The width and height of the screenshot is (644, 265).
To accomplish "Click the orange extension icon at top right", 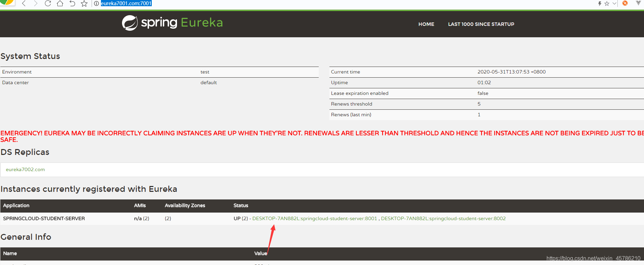I will pyautogui.click(x=625, y=3).
